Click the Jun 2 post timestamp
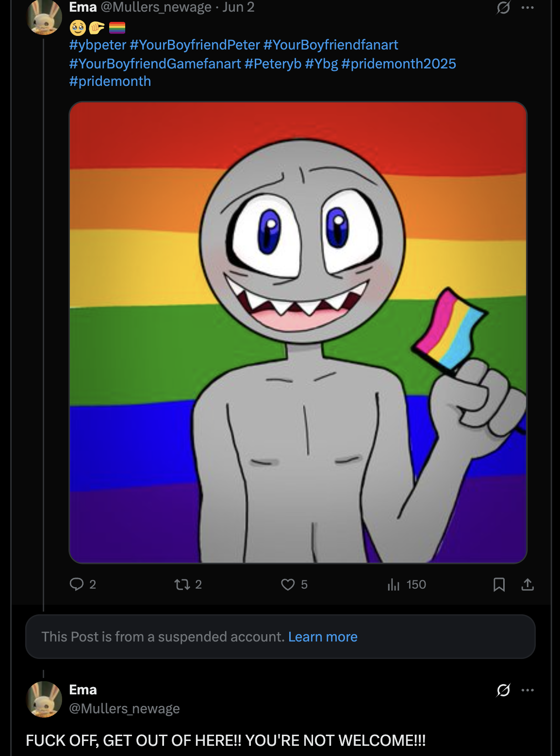This screenshot has width=560, height=756. point(238,7)
